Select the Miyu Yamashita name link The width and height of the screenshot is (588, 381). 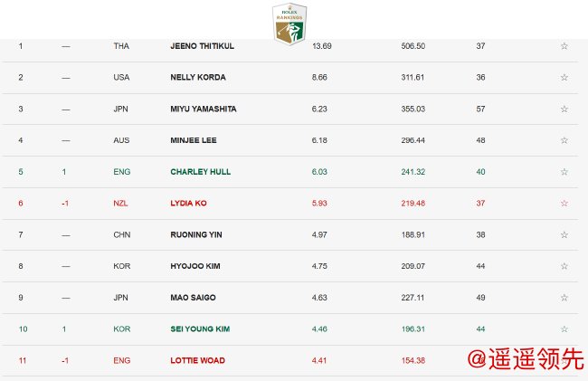[204, 109]
